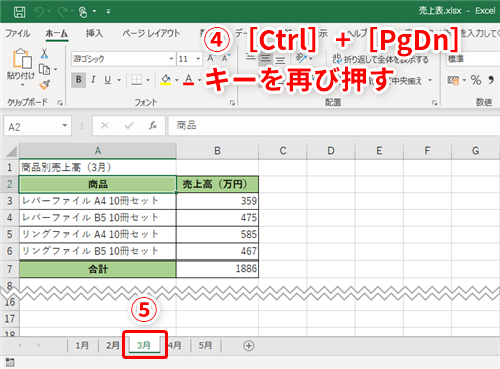Switch to the 挿入 ribbon tab
This screenshot has height=369, width=500.
pyautogui.click(x=94, y=33)
